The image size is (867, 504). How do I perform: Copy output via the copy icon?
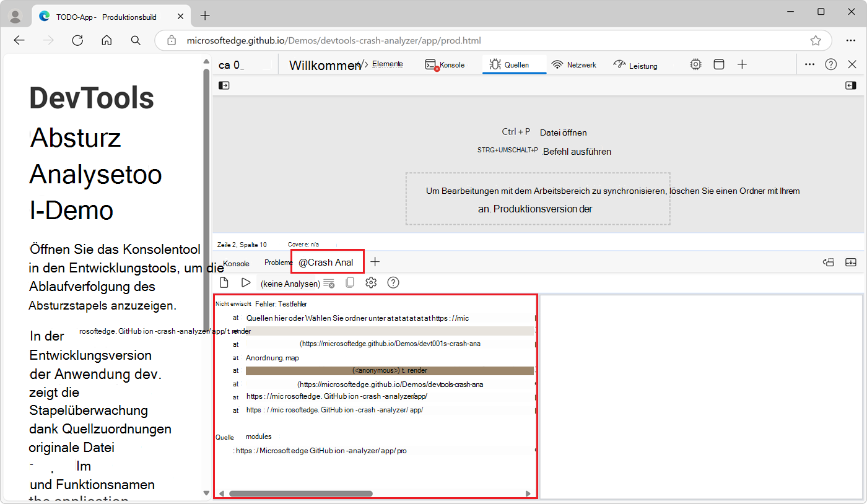point(350,282)
